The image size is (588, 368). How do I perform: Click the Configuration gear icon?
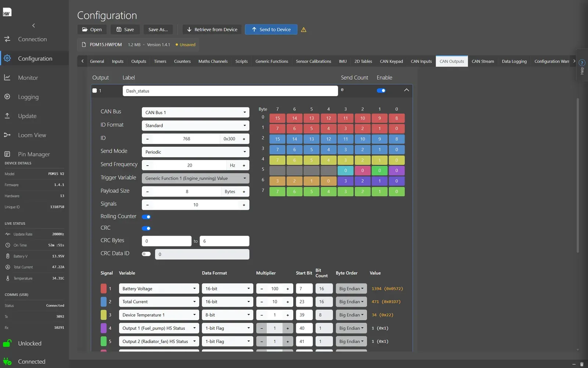coord(7,58)
